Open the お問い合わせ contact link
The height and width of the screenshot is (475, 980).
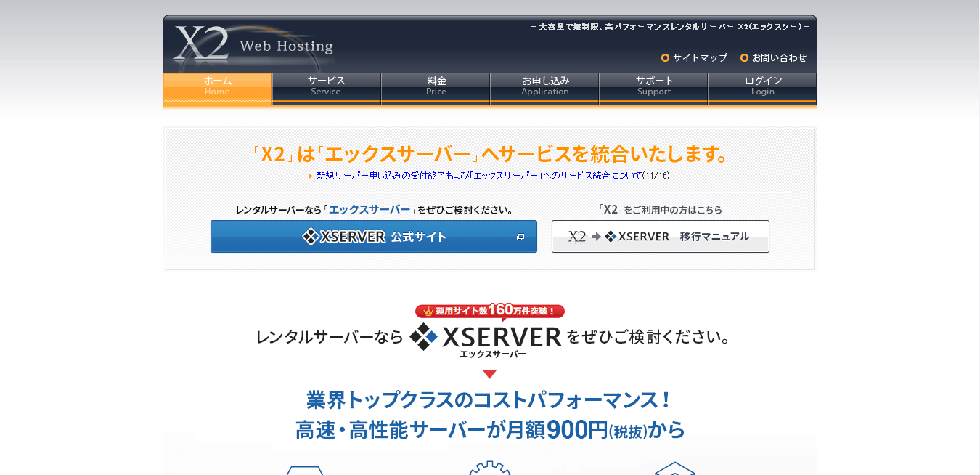[779, 58]
